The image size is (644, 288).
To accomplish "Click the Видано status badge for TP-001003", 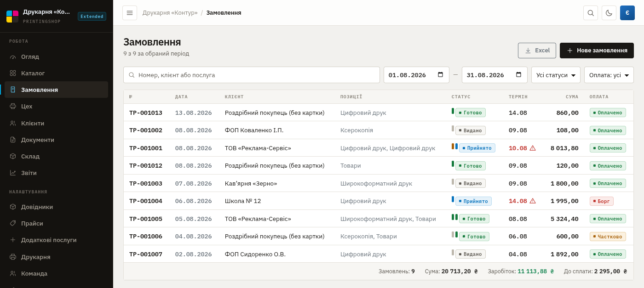I will click(x=471, y=183).
